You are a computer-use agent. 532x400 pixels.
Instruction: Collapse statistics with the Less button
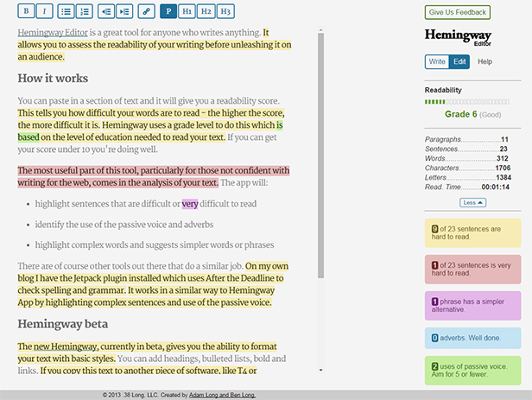coord(472,202)
